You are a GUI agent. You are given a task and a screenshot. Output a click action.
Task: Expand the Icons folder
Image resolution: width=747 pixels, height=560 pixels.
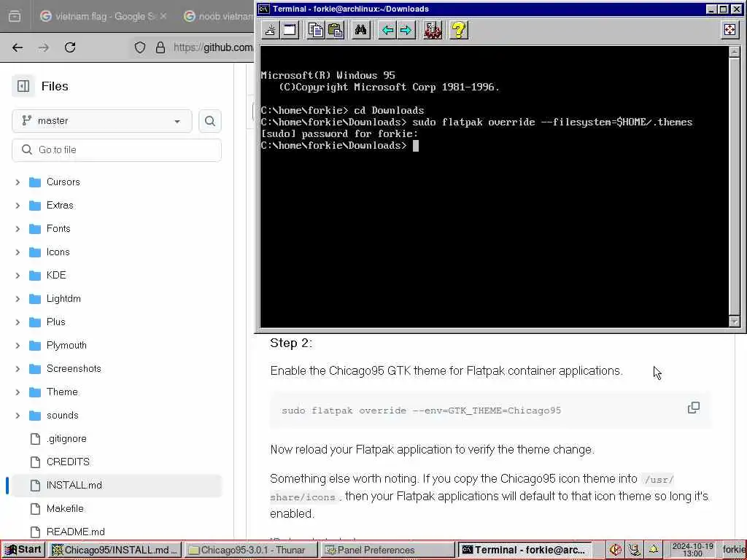point(18,252)
